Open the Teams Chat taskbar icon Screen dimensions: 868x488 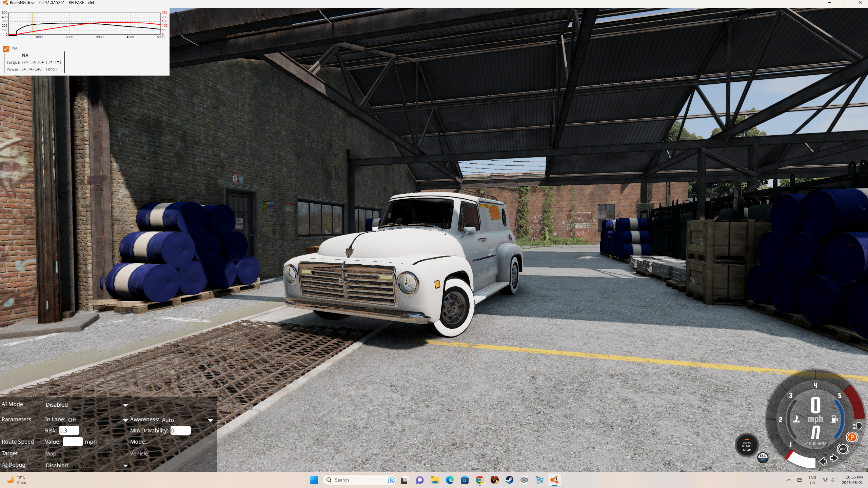(x=419, y=480)
